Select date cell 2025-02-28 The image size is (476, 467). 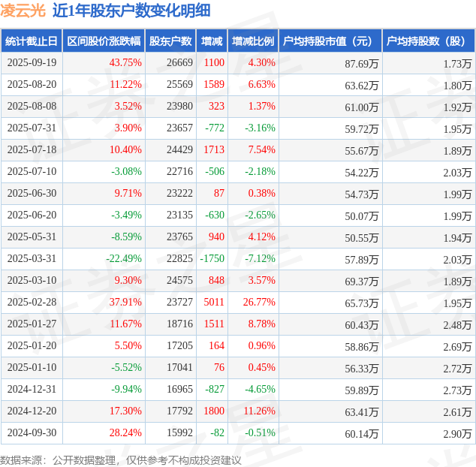tap(32, 302)
